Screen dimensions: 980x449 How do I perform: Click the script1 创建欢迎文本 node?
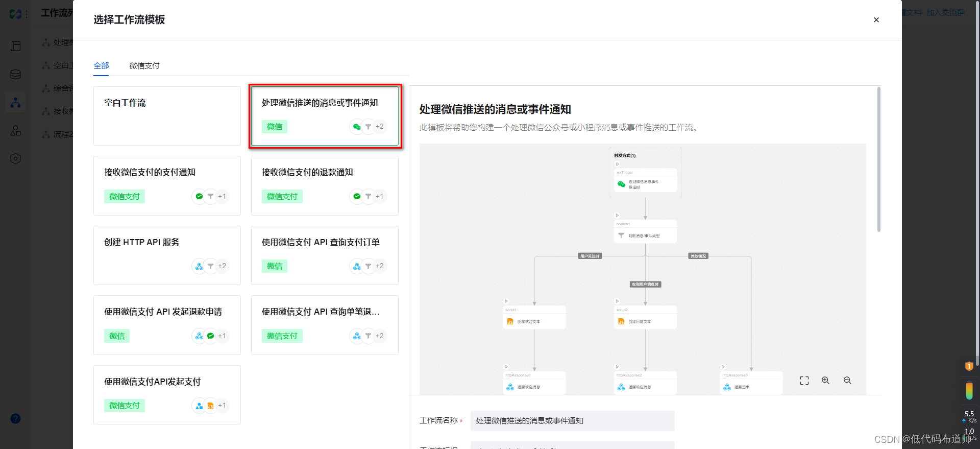[534, 318]
